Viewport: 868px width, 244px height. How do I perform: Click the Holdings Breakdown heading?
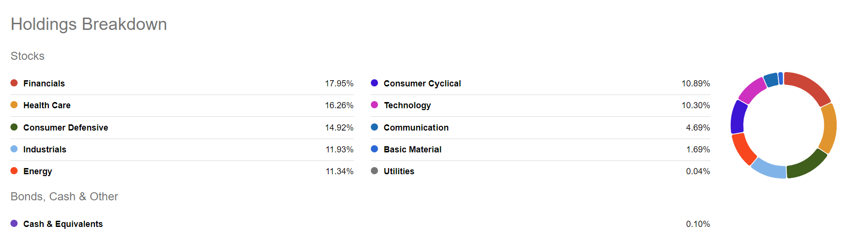[x=89, y=24]
